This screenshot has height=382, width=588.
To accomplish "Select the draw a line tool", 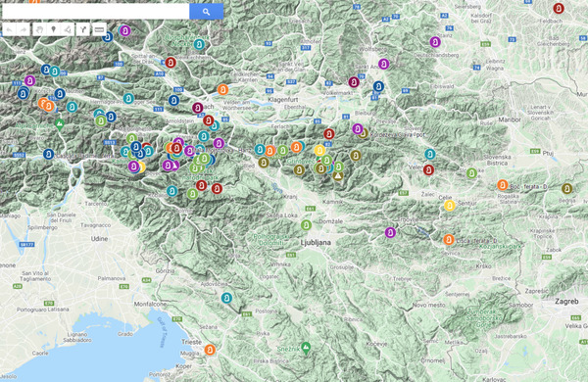I will click(68, 29).
